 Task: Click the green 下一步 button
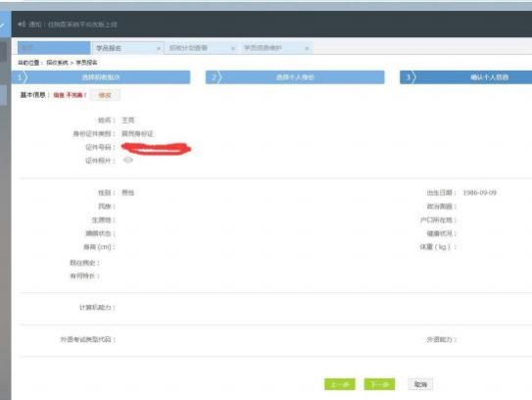379,384
